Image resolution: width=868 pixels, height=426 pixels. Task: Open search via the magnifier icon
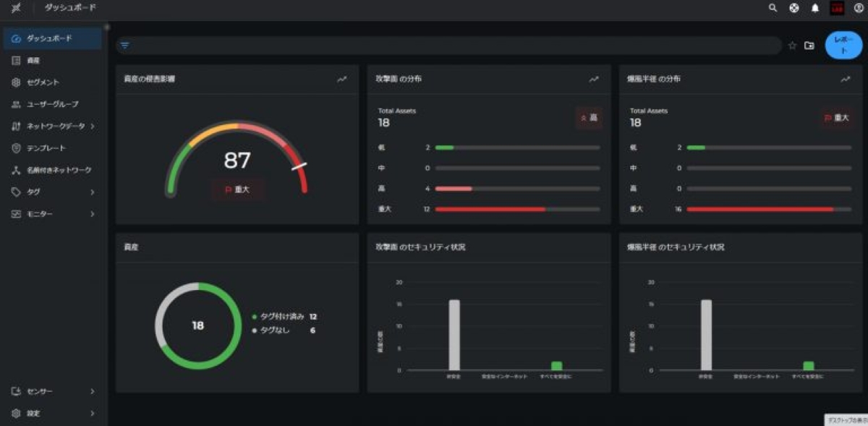[773, 7]
